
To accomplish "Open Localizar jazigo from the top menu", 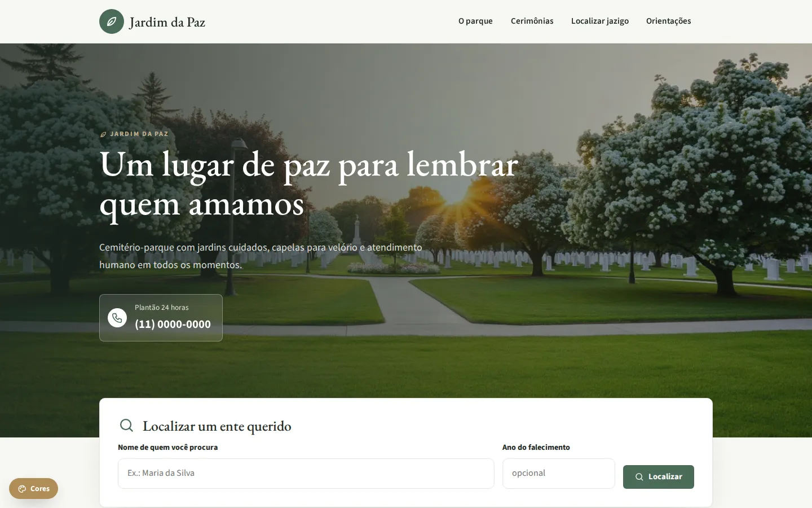I will pos(600,21).
